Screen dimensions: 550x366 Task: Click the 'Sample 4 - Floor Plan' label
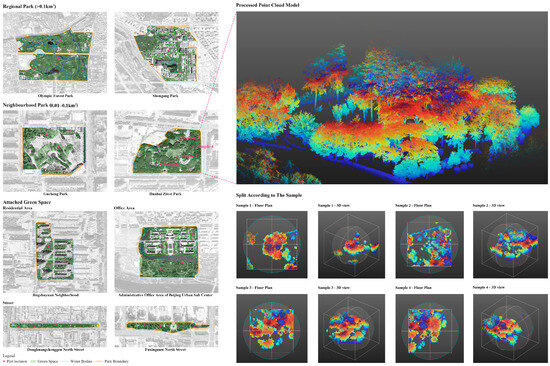(x=414, y=287)
